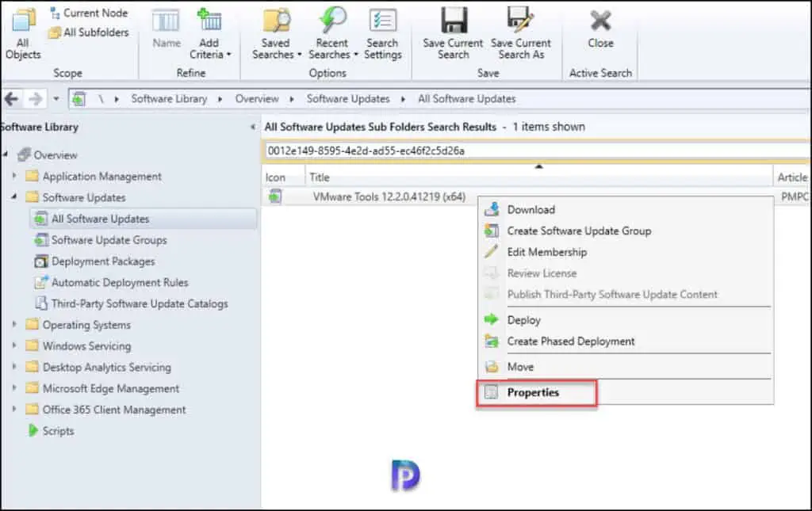
Task: Click the breadcrumb root console icon
Action: (x=79, y=99)
